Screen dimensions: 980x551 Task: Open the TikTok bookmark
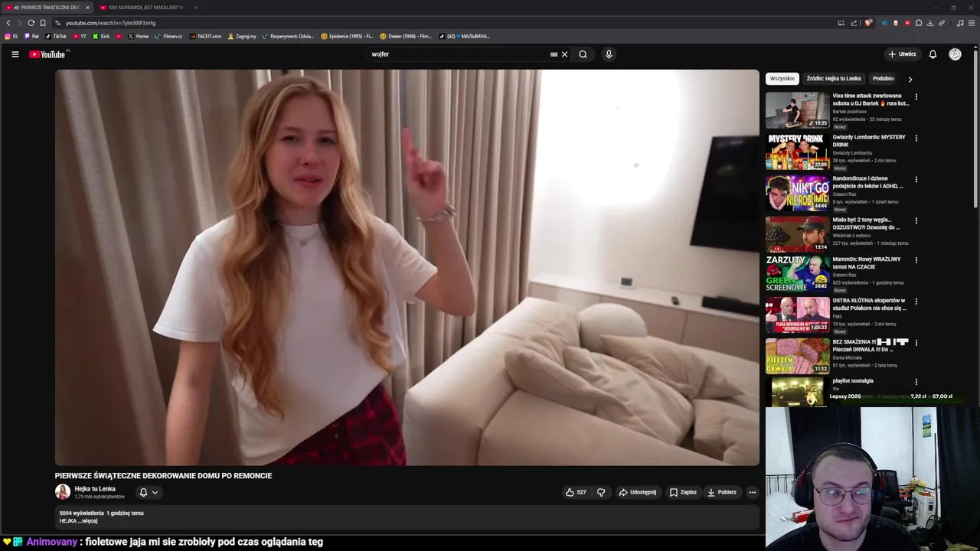click(56, 36)
